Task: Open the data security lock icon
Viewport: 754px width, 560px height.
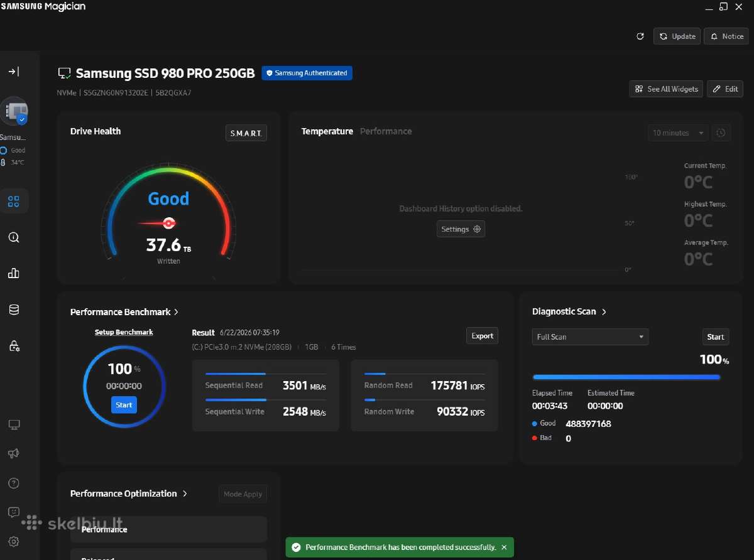Action: pyautogui.click(x=14, y=345)
